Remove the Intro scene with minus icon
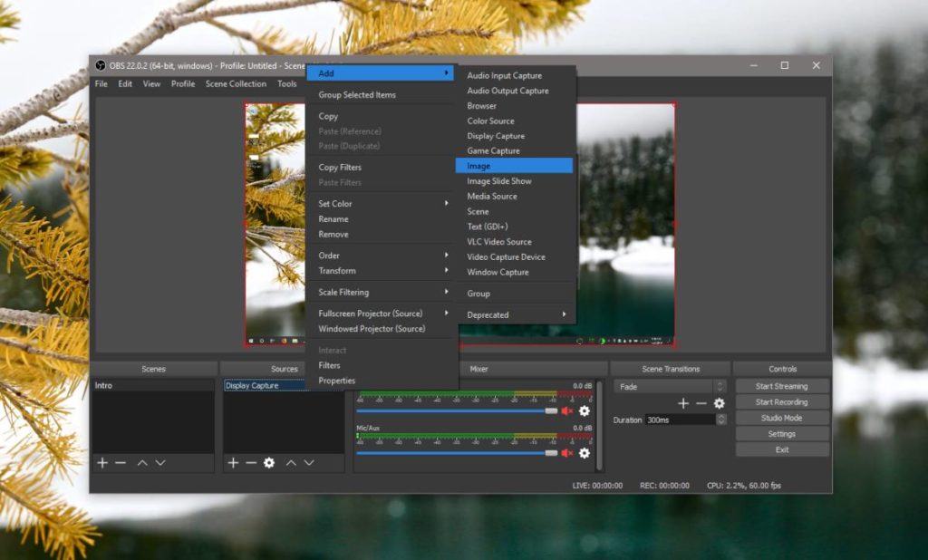Image resolution: width=928 pixels, height=560 pixels. (x=119, y=463)
